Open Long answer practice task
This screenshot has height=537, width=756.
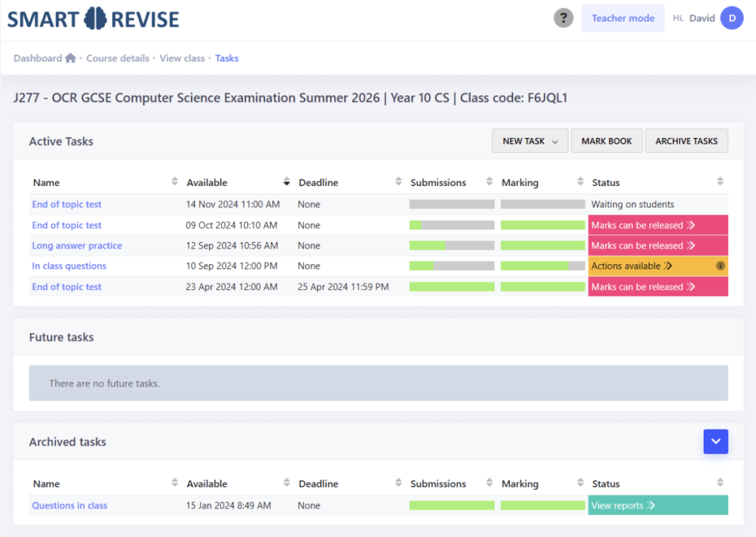coord(77,246)
